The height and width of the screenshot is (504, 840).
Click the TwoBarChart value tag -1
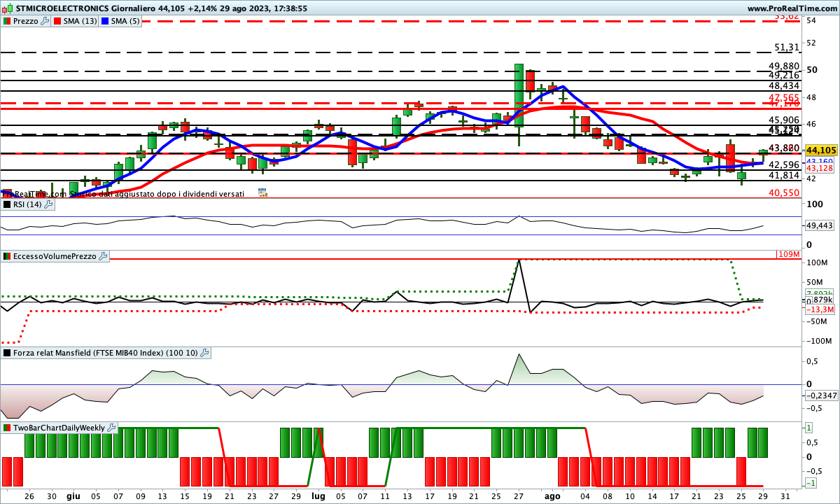(809, 484)
